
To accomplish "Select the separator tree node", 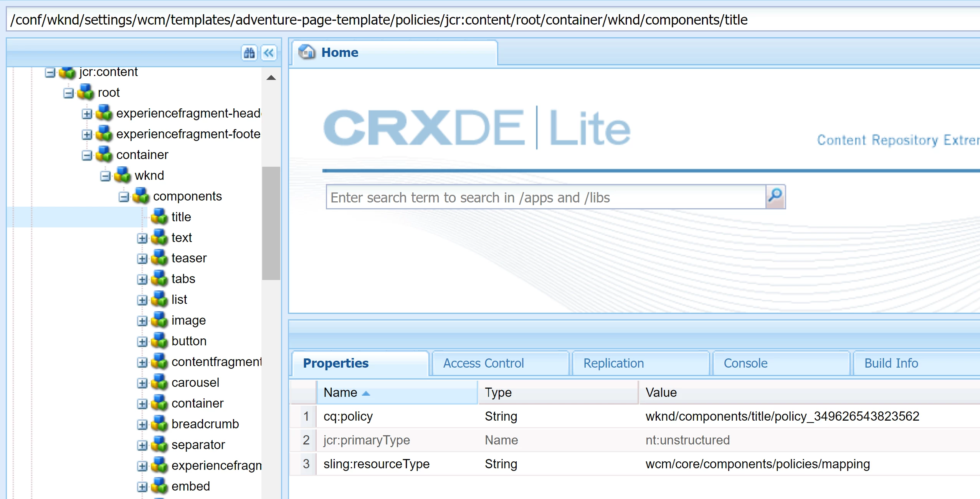I will (198, 444).
